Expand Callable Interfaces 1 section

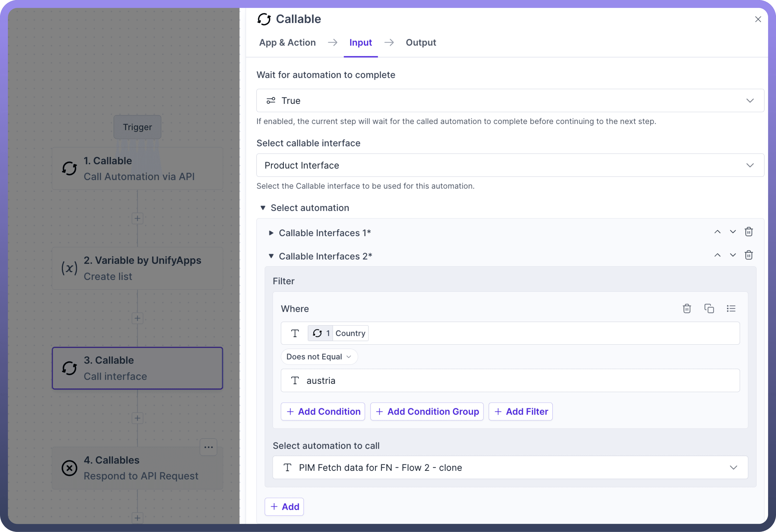point(271,233)
